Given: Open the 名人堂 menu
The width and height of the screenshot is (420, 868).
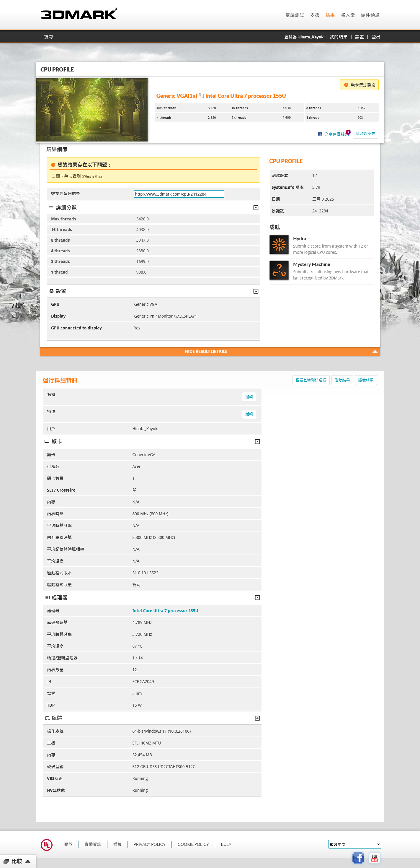Looking at the screenshot, I should point(348,15).
